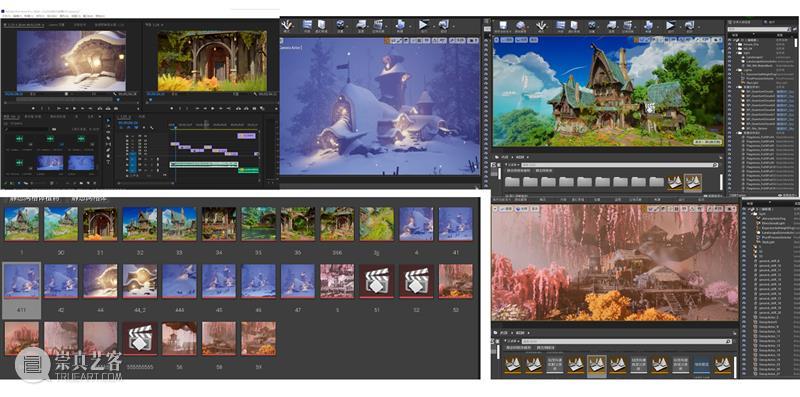Click Launch in sunny-cottage Unreal toolbar
This screenshot has height=397, width=800.
point(690,26)
